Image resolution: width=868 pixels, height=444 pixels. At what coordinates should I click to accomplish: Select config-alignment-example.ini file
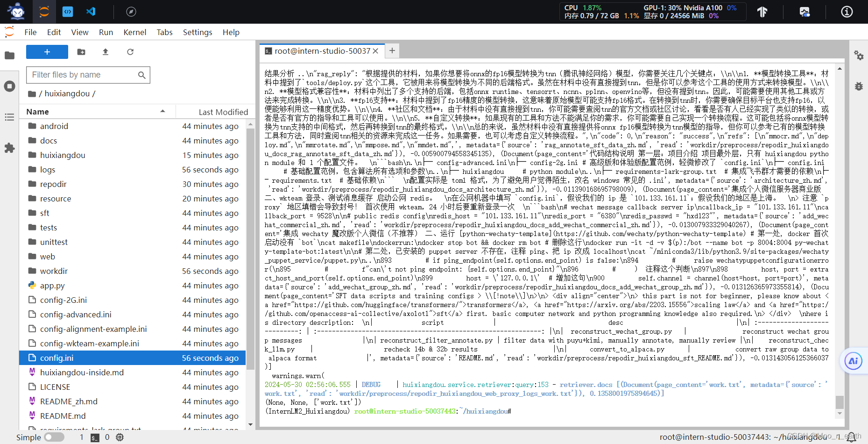click(133, 329)
